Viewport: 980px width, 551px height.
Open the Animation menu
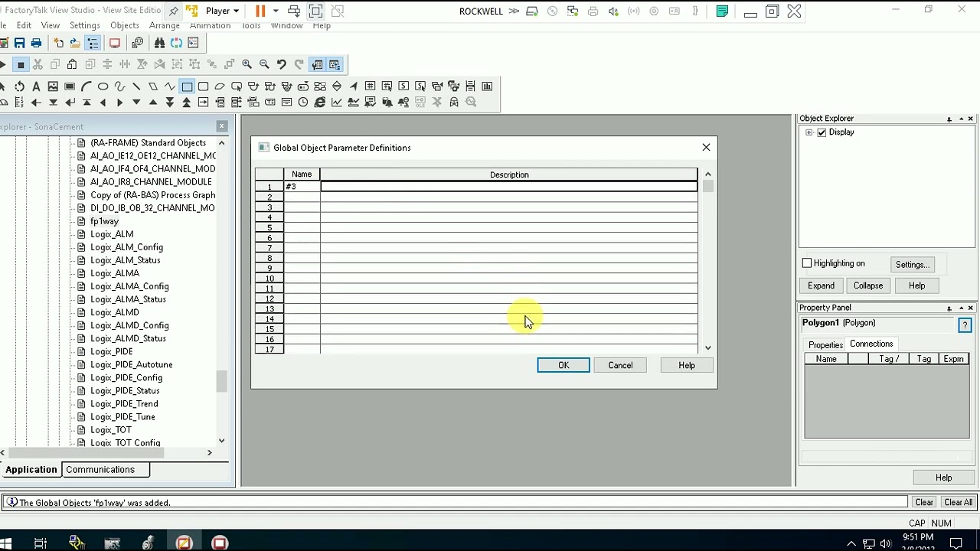pyautogui.click(x=210, y=25)
